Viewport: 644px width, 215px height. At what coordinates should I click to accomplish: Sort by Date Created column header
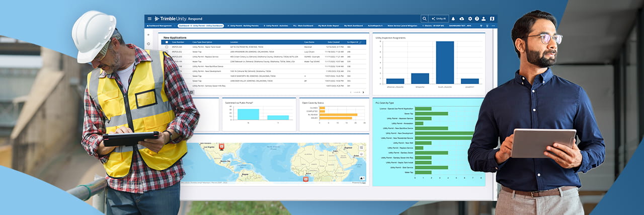pos(334,42)
